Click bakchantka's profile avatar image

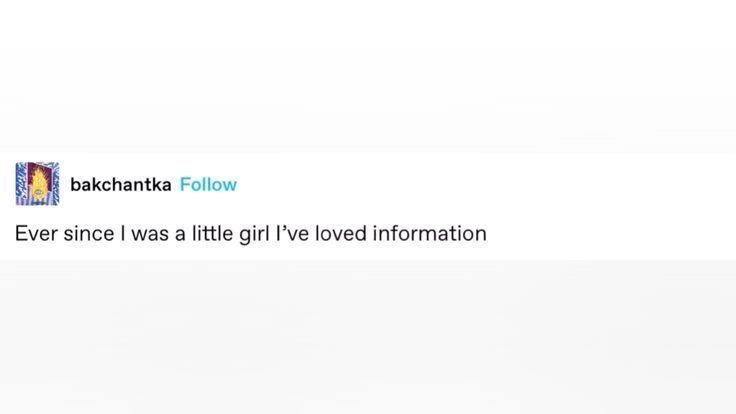(37, 184)
